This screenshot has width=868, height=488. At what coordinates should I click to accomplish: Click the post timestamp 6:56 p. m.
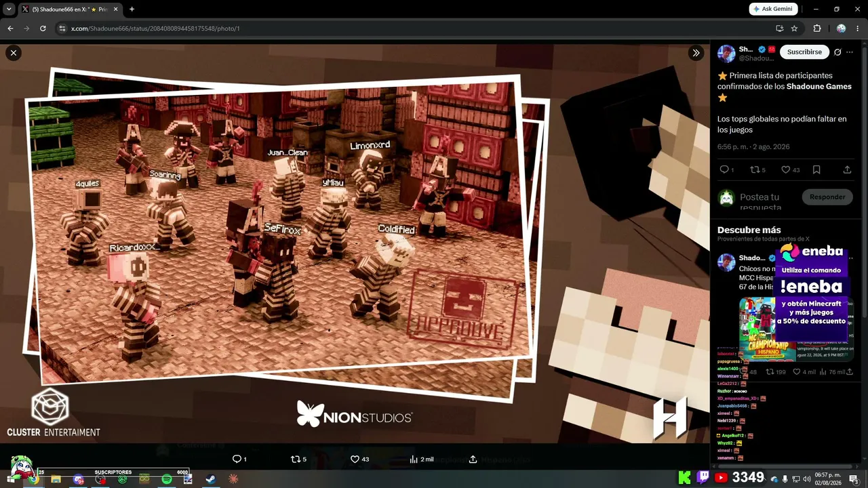pos(753,147)
